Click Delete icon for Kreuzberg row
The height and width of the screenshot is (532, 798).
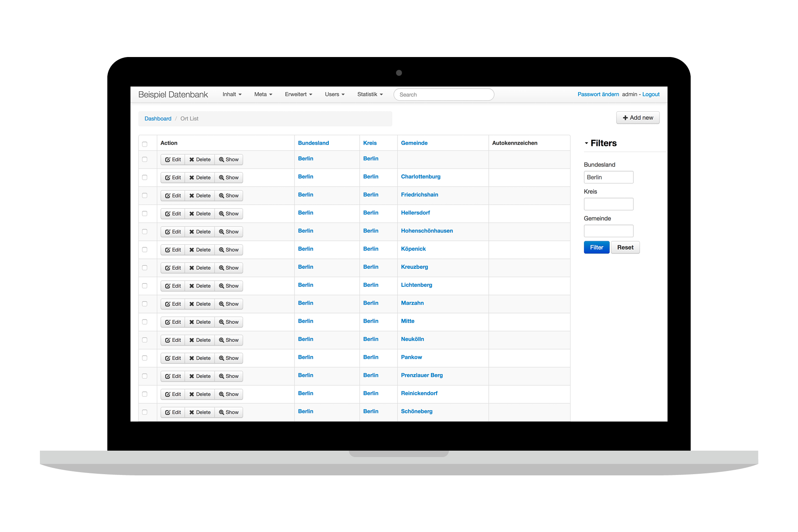192,268
